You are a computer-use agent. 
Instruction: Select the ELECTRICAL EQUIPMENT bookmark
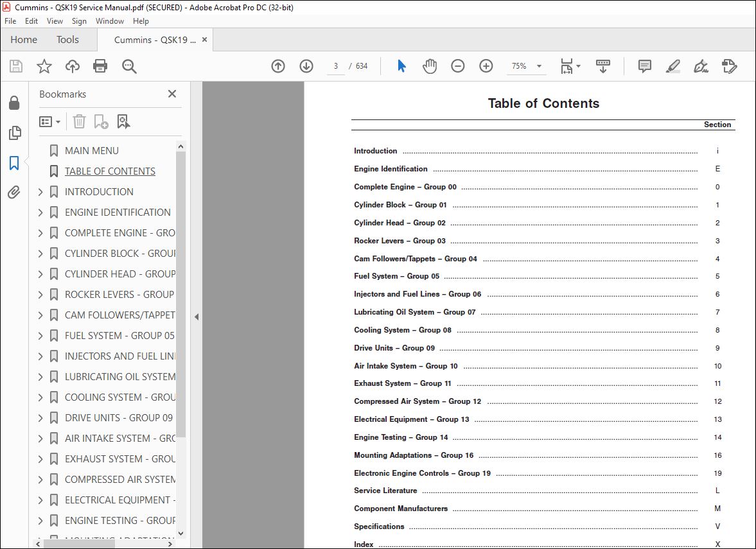(119, 500)
